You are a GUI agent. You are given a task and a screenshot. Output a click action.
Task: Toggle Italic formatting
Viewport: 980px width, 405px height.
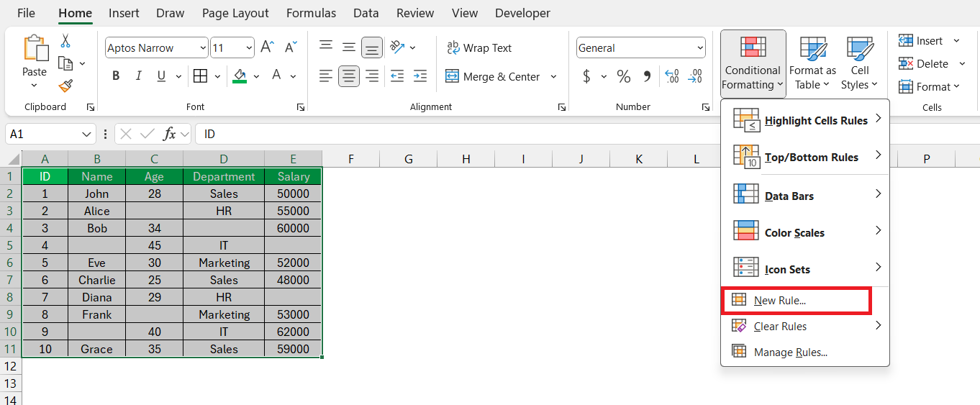coord(139,76)
